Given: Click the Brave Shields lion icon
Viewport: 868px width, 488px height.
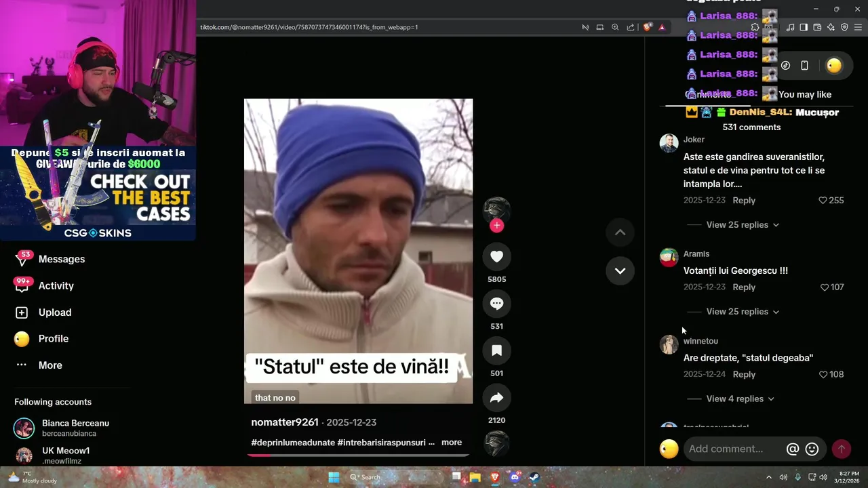Looking at the screenshot, I should [648, 27].
